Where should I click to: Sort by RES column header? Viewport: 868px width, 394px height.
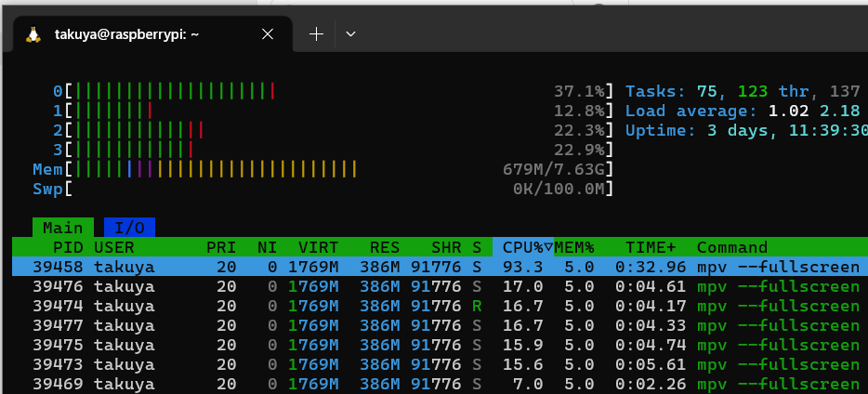click(384, 247)
